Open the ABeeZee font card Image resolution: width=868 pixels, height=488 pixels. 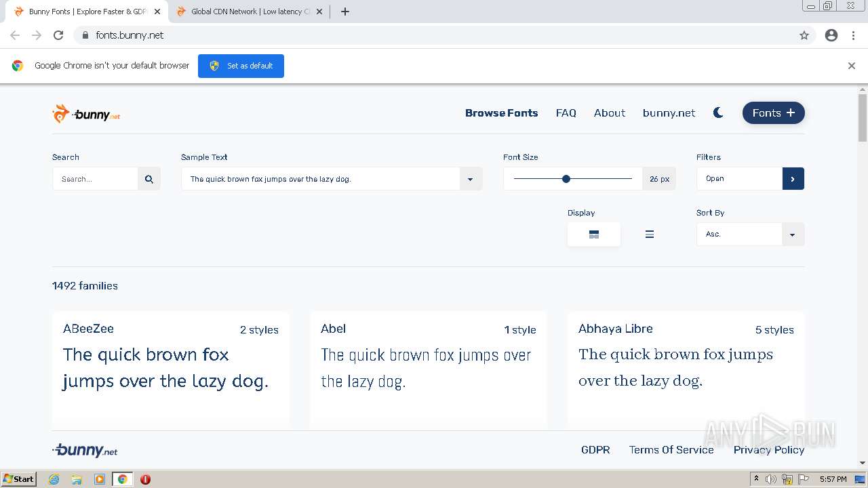(171, 369)
